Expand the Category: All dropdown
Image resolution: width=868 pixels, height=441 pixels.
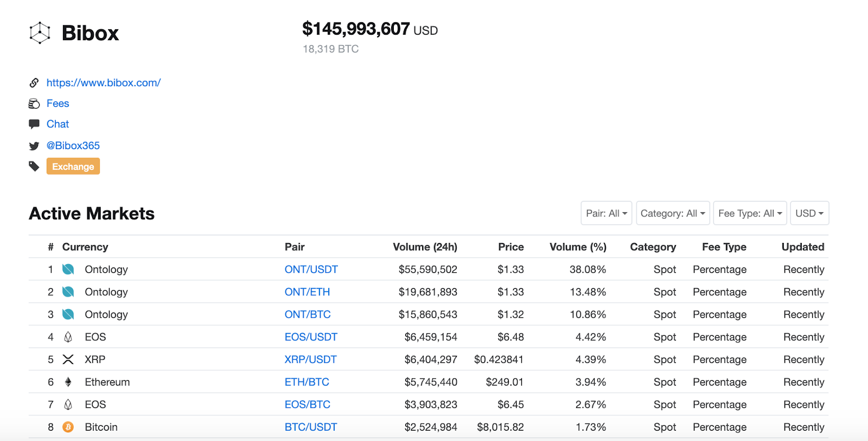click(x=673, y=213)
